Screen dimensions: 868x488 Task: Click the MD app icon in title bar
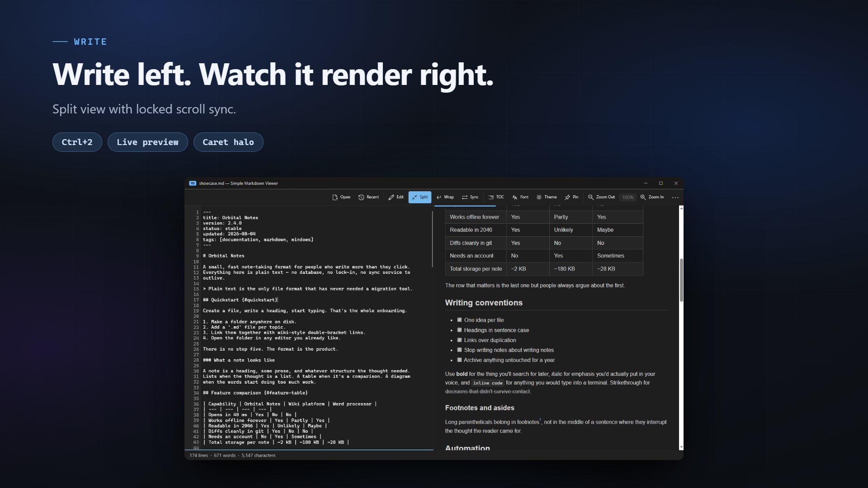pos(193,183)
